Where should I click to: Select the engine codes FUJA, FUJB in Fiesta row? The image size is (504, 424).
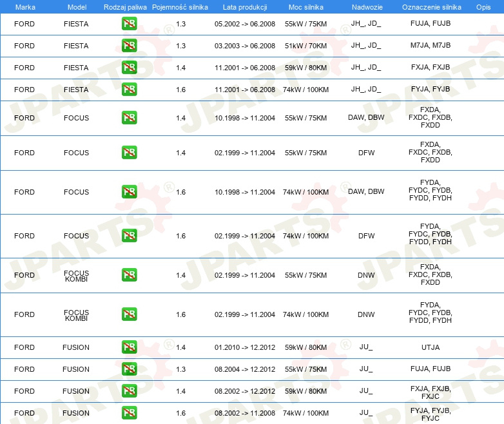click(431, 23)
